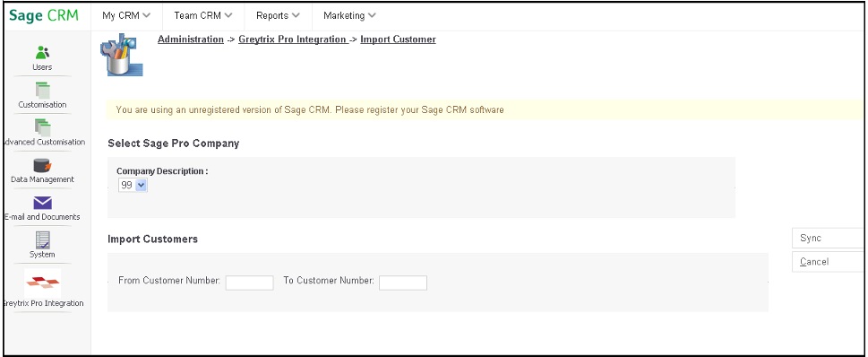Open the System checklist icon
Screen dimensions: 868x357
[43, 240]
